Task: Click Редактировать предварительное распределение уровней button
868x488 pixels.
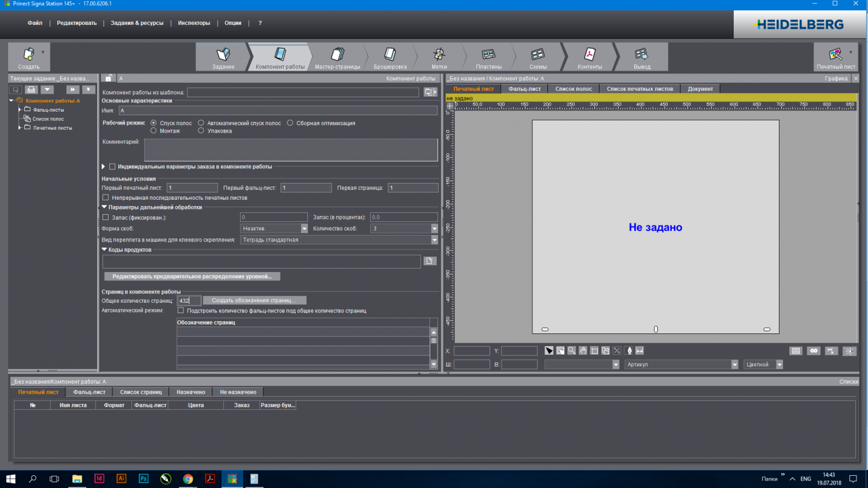Action: click(192, 277)
